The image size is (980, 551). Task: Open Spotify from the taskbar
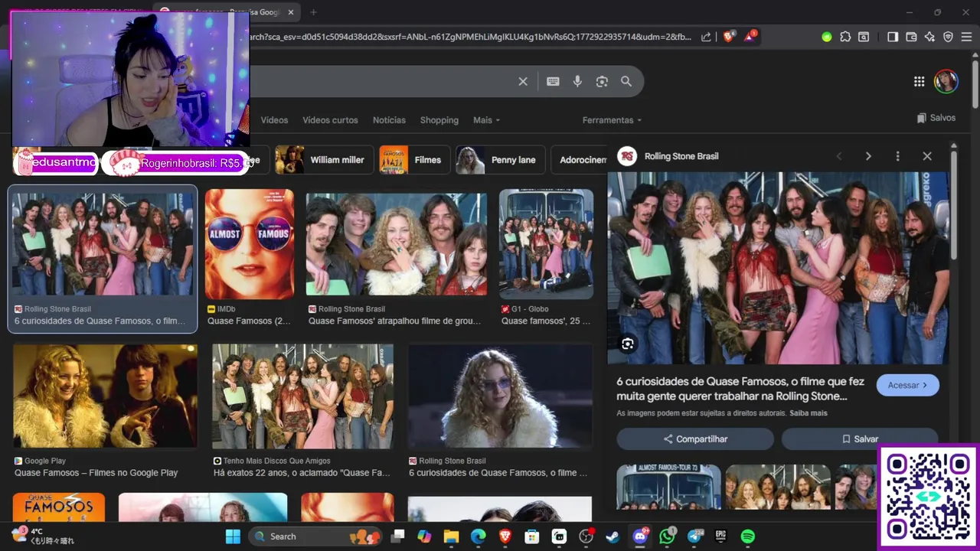click(x=748, y=536)
